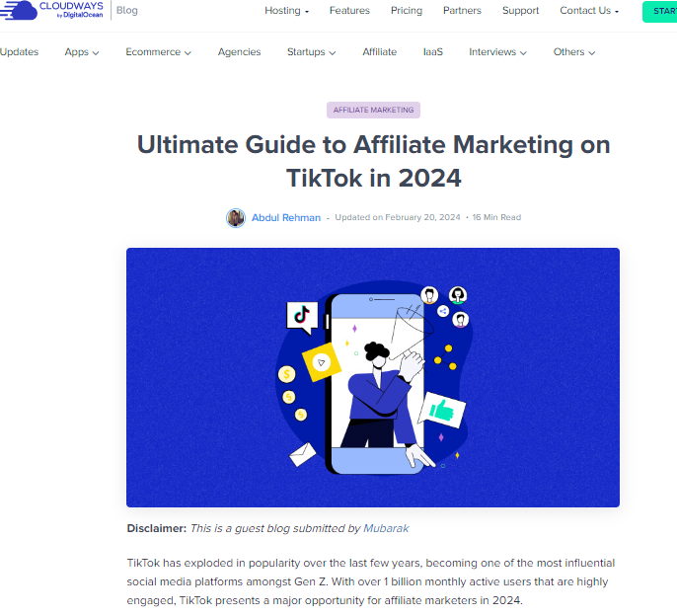Open the Hosting menu dropdown
This screenshot has height=616, width=677.
point(286,11)
